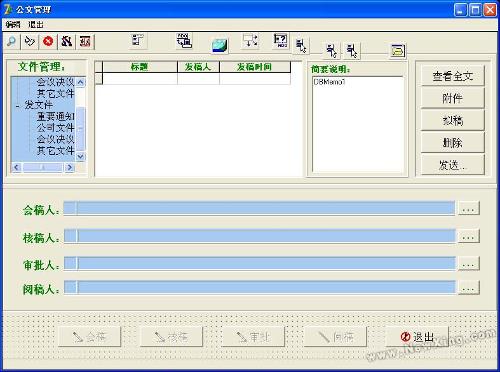
Task: Select 公司文件 in the file tree
Action: click(55, 128)
